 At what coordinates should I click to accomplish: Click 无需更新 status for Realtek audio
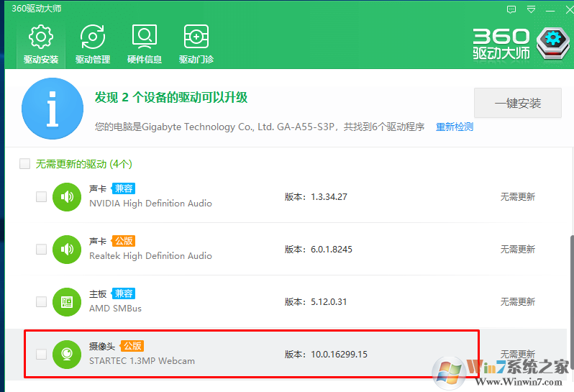point(518,250)
